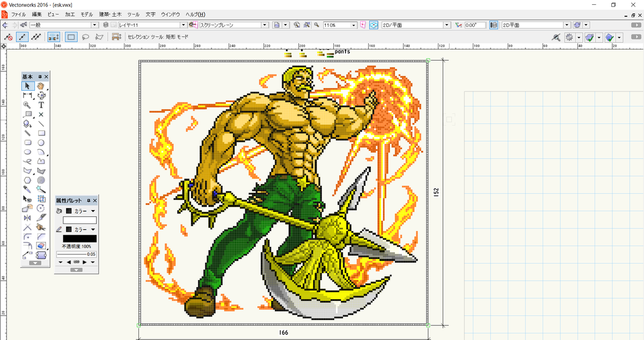Select the Rectangle tool
Viewport: 644px width, 340px height.
(41, 133)
